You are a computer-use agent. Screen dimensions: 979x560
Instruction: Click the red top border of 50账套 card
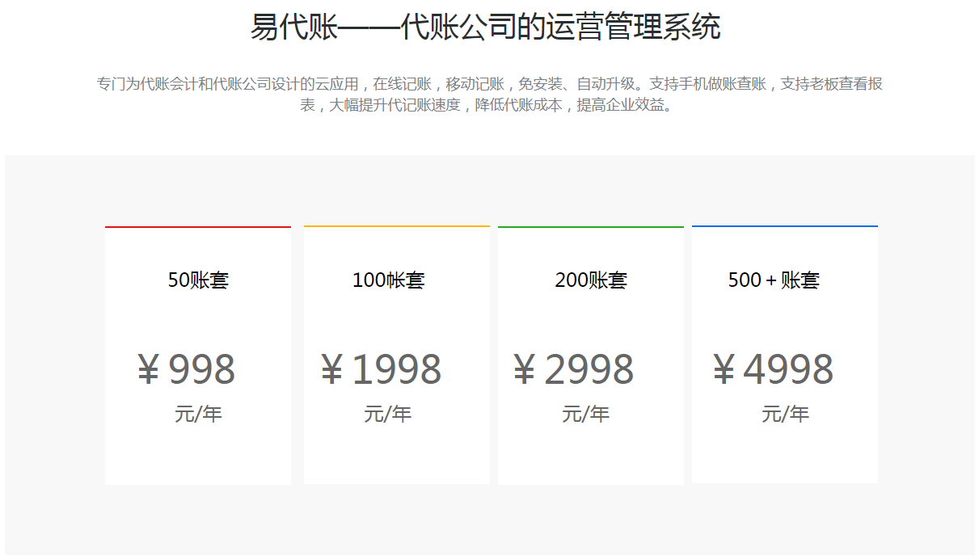point(198,227)
